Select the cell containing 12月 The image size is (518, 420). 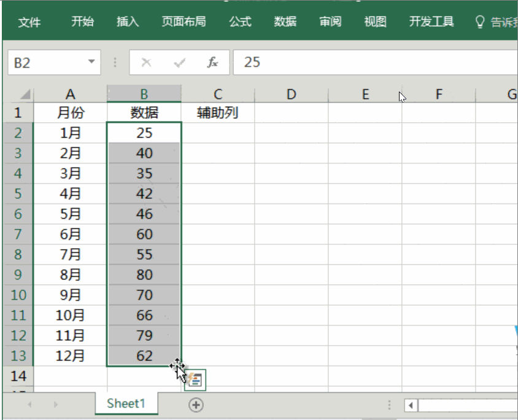70,356
